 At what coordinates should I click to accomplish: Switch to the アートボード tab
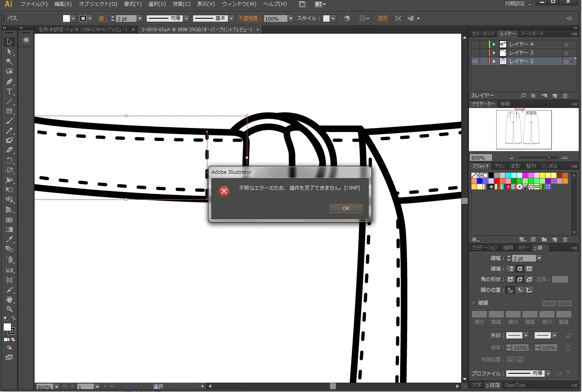pos(532,34)
